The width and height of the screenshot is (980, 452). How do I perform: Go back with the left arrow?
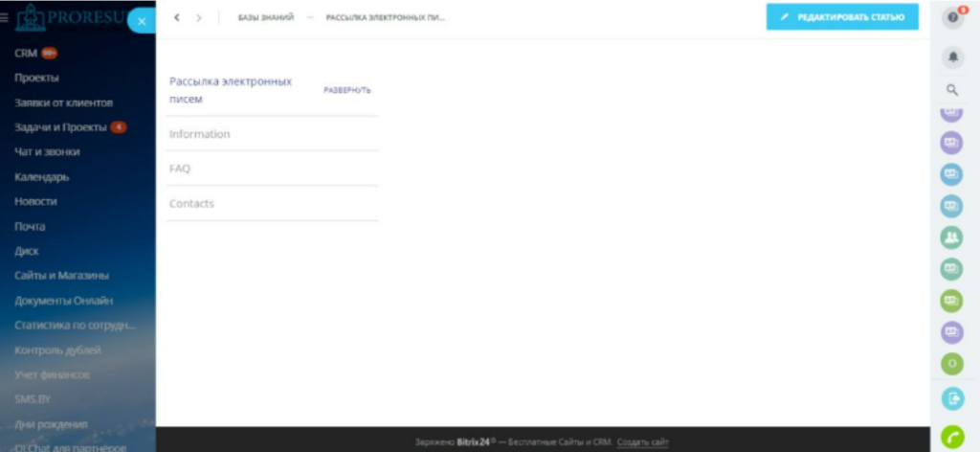click(177, 17)
